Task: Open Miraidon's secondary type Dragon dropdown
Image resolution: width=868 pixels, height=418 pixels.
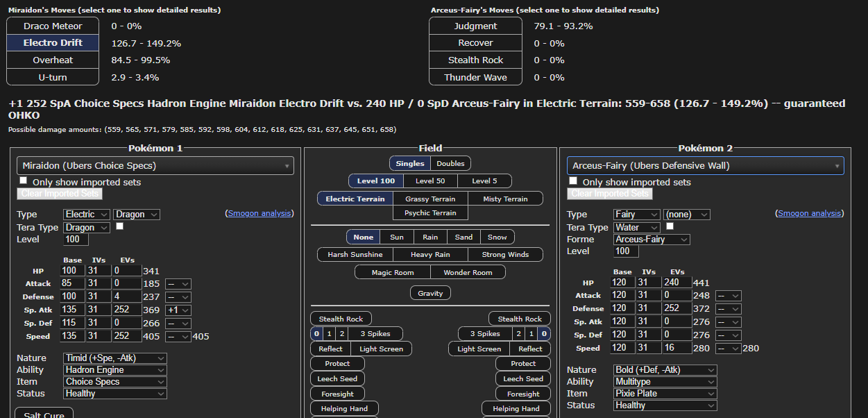Action: (x=137, y=215)
